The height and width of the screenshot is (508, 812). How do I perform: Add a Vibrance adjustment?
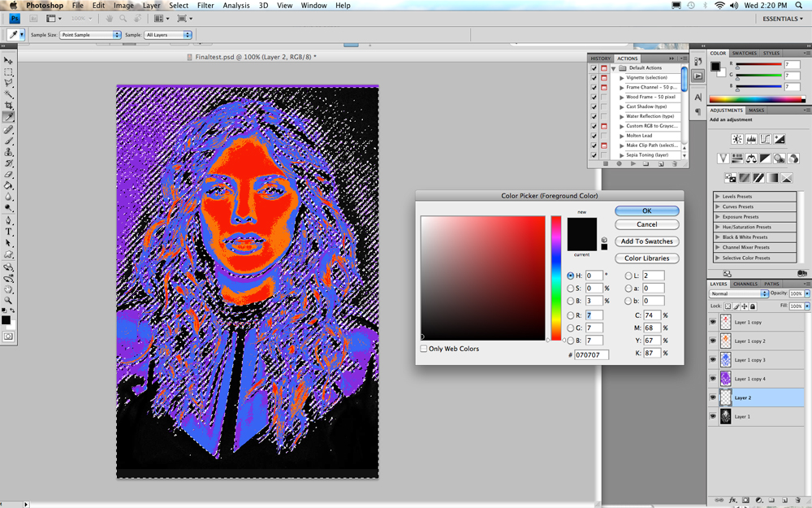pyautogui.click(x=723, y=158)
